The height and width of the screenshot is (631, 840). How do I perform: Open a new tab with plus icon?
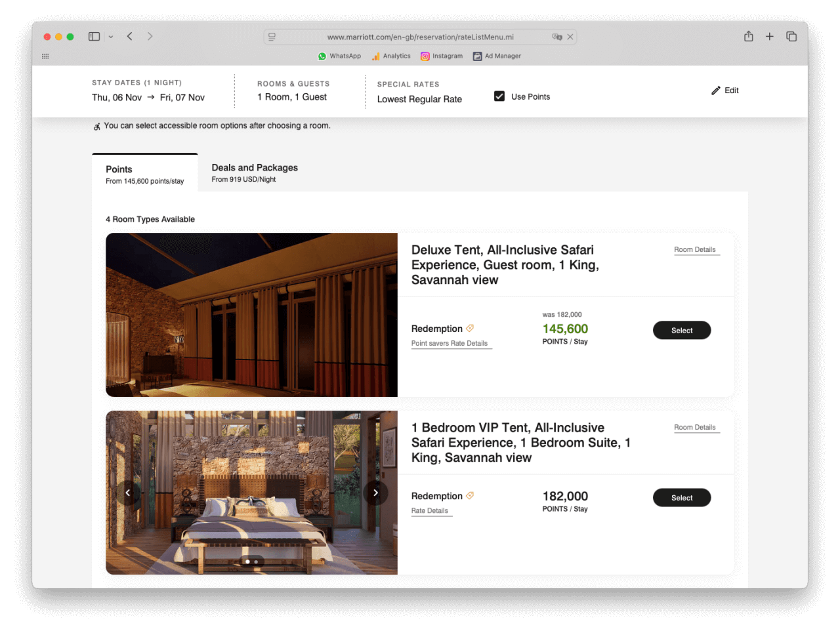point(770,37)
